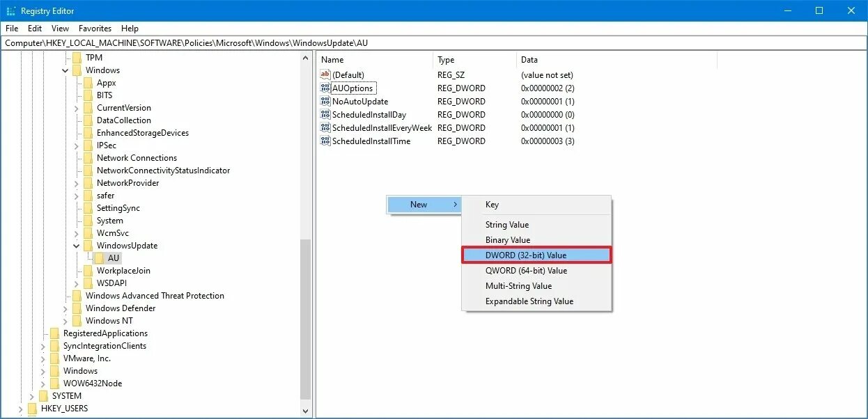Click the NoAutoUpdate DWORD value icon

tap(325, 102)
